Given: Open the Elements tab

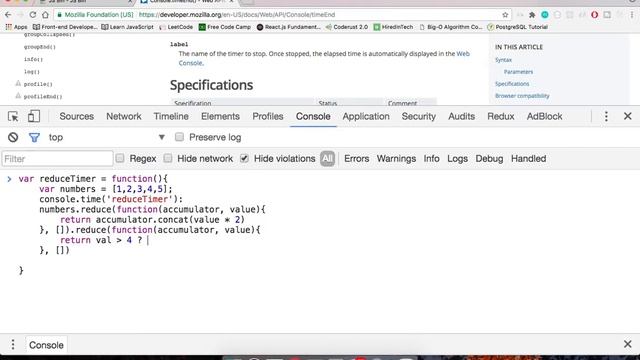Looking at the screenshot, I should pos(220,116).
